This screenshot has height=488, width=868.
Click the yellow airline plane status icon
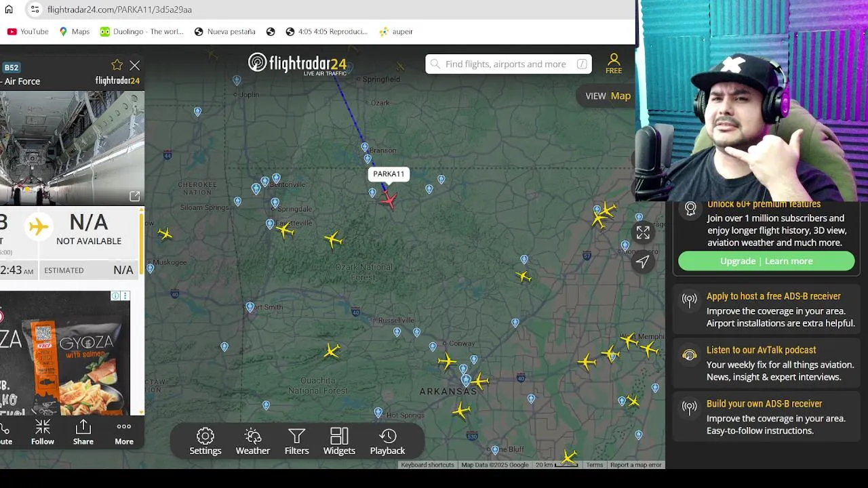(x=39, y=226)
